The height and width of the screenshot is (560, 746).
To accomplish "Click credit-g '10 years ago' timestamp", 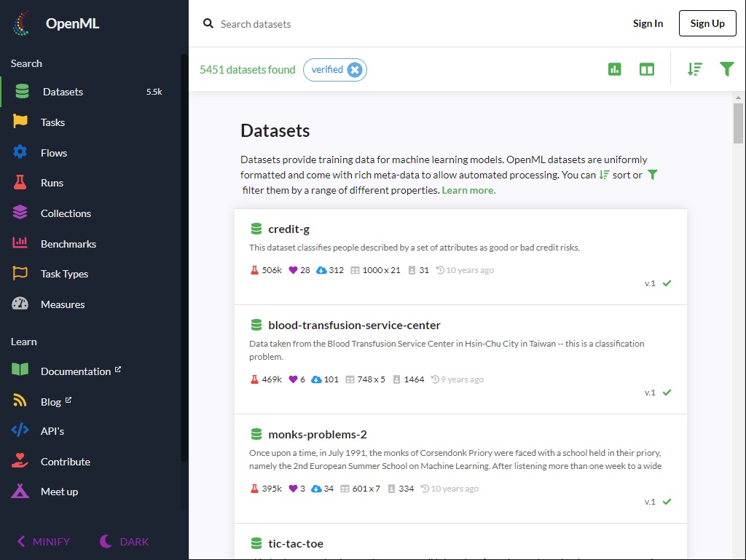I will (470, 270).
